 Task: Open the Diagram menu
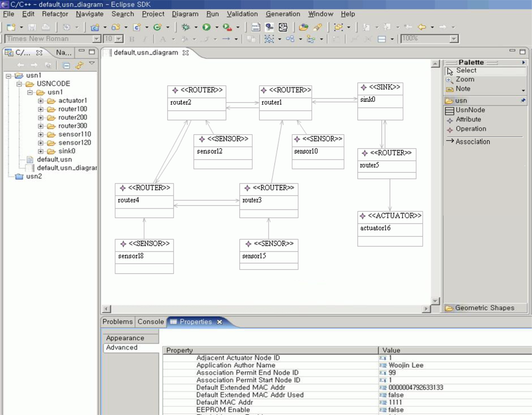coord(185,14)
